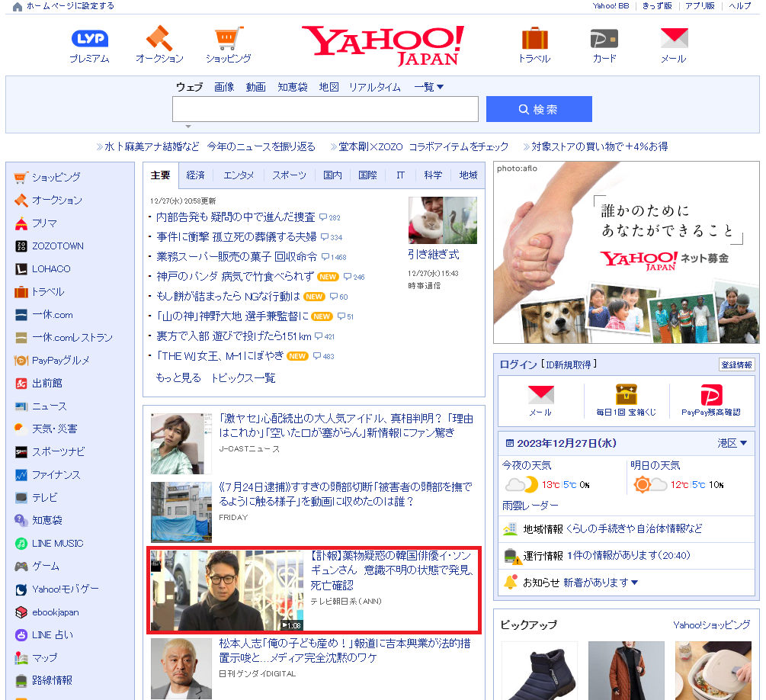Open the boot product thumbnail in ピックアップ
This screenshot has height=700, width=766.
pos(540,671)
